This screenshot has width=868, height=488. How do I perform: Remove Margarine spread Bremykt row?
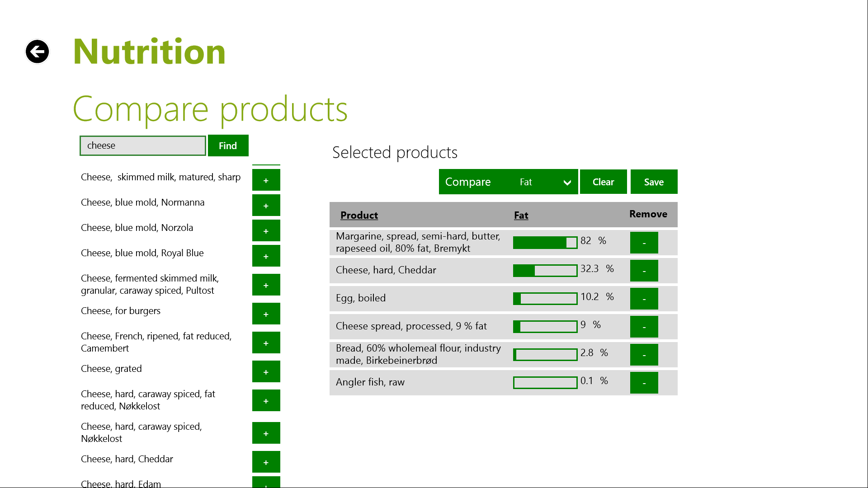coord(644,243)
